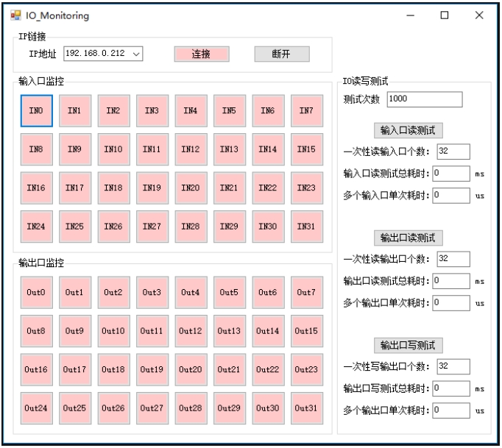
Task: Click the 一次性读输入口个数 field
Action: point(453,152)
